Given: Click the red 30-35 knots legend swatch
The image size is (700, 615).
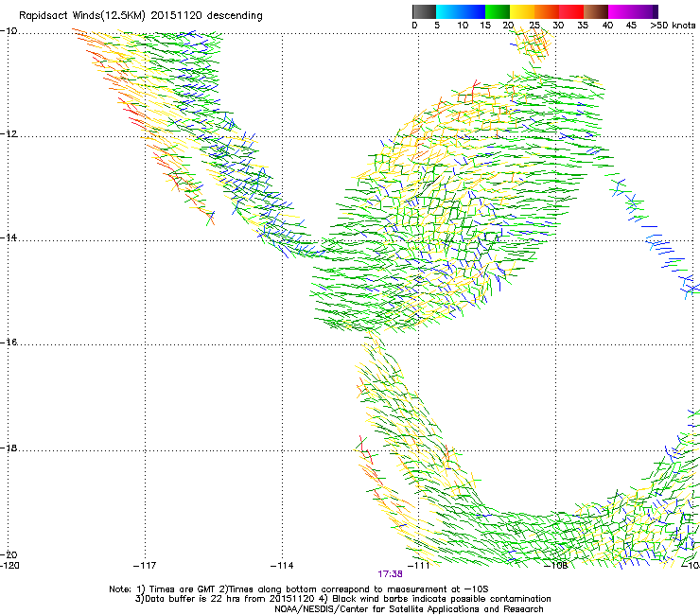Looking at the screenshot, I should [571, 11].
